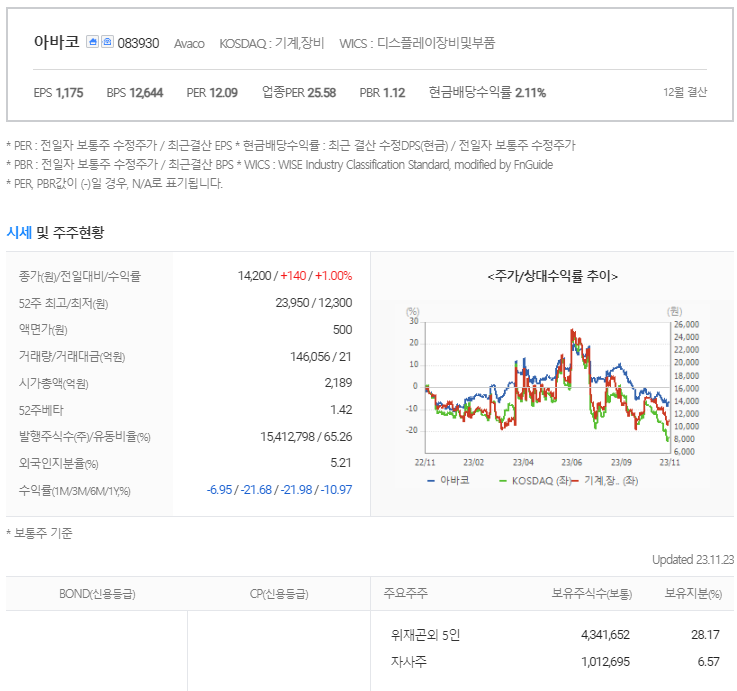Click the 액면가(원) row label

pyautogui.click(x=43, y=330)
